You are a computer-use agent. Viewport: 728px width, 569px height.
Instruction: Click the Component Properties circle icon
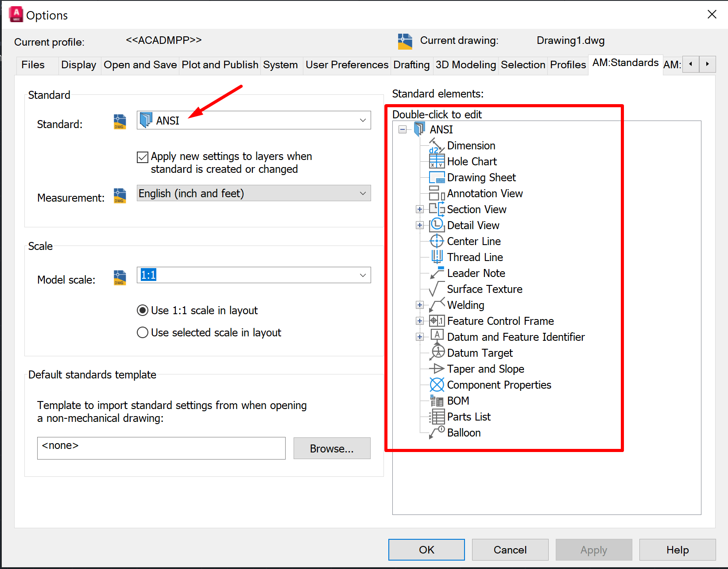pos(437,385)
